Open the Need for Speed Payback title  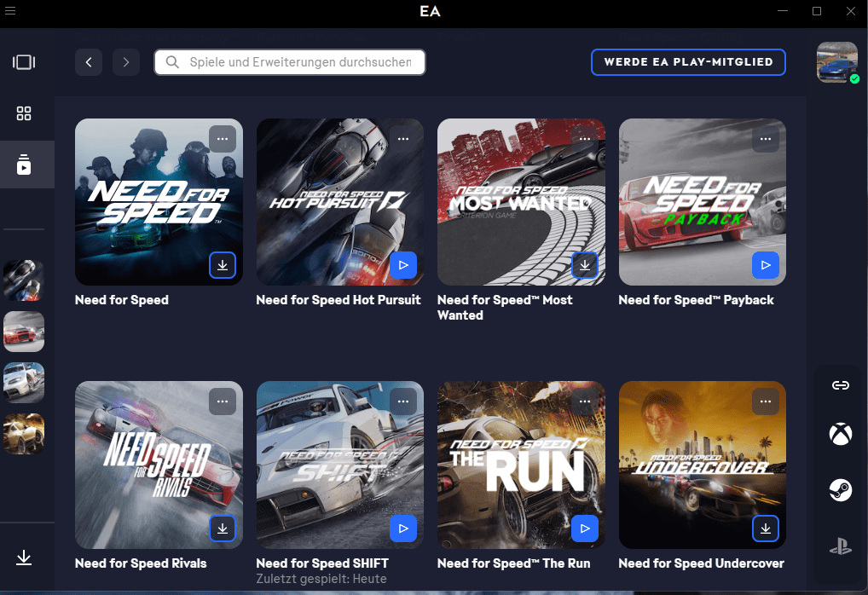696,300
